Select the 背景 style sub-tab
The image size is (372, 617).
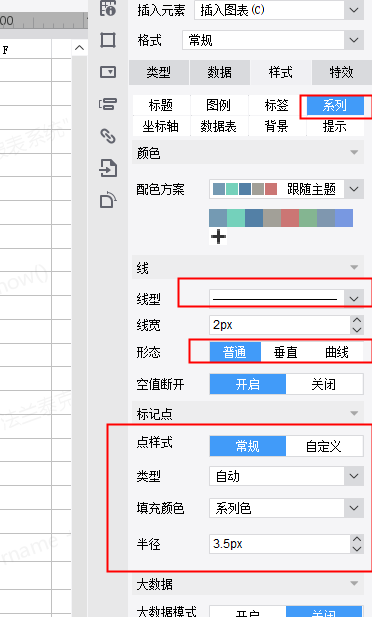[277, 126]
